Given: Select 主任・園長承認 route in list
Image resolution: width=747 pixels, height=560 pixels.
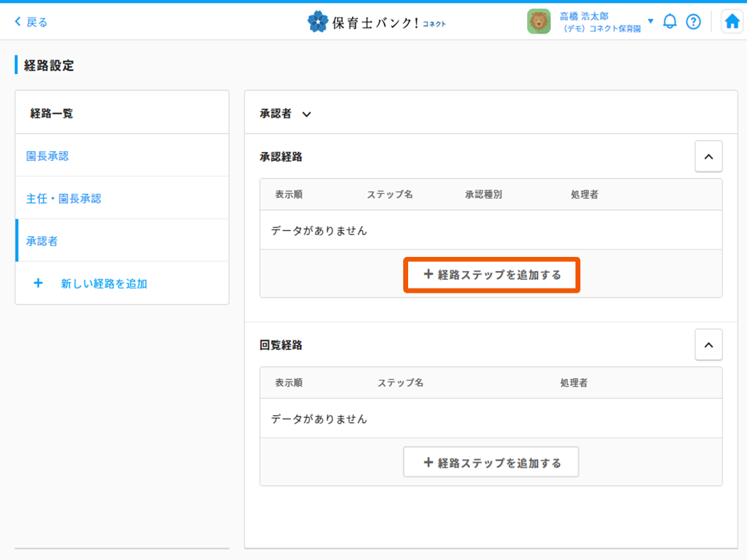Looking at the screenshot, I should tap(64, 199).
